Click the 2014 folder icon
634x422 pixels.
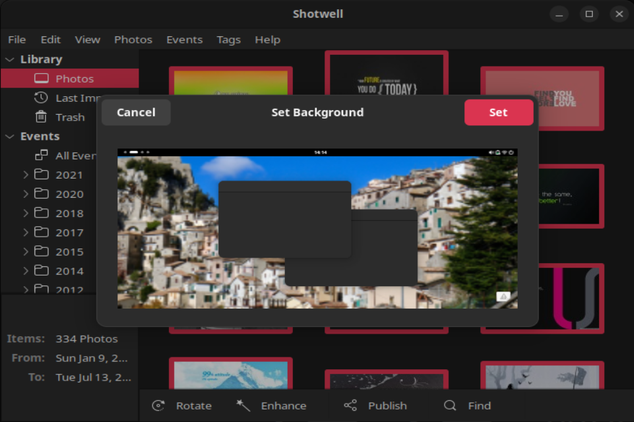[x=41, y=270]
